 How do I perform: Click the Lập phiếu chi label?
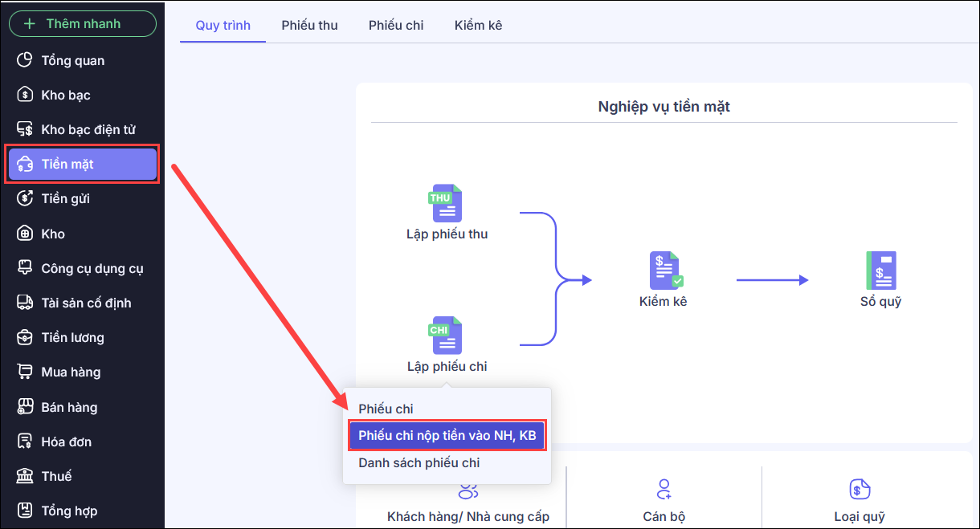click(447, 366)
